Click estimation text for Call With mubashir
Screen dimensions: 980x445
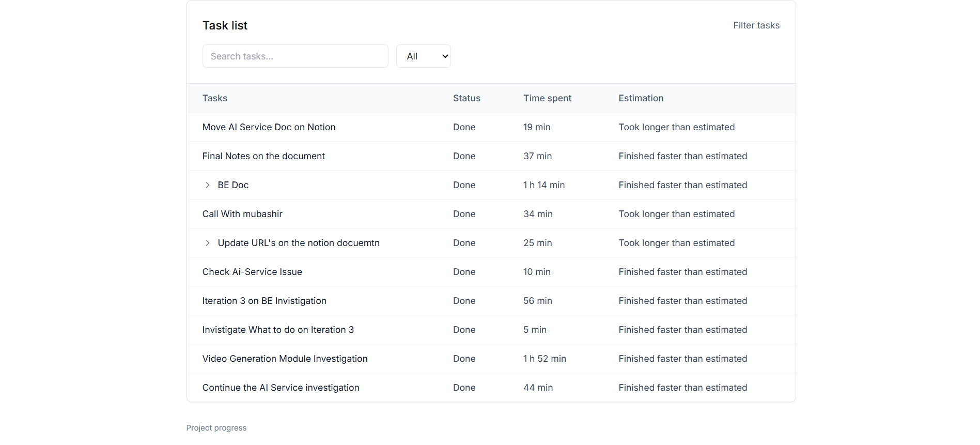(676, 214)
